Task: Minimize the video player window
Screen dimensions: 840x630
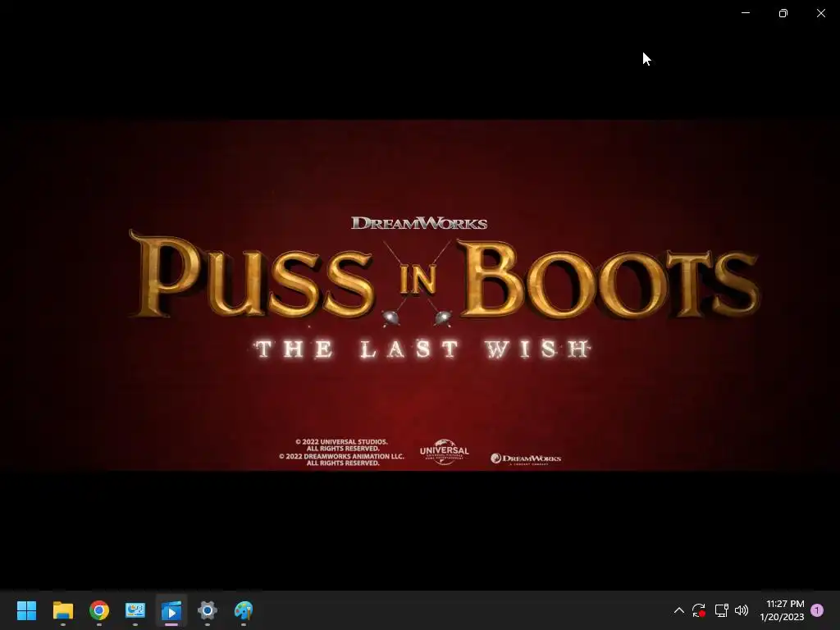Action: (746, 13)
